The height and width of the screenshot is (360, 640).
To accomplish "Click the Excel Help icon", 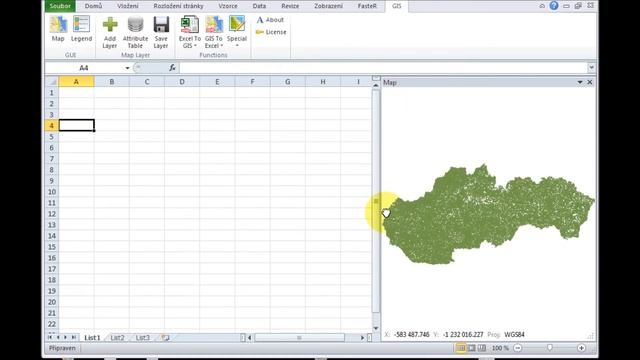I will click(554, 6).
